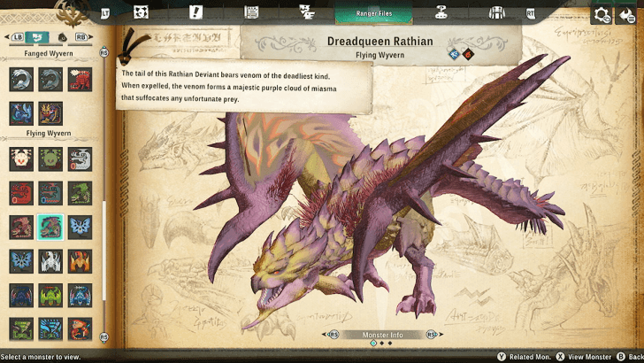Click the blue element icon near title
Screen dimensions: 644x363
pos(454,54)
